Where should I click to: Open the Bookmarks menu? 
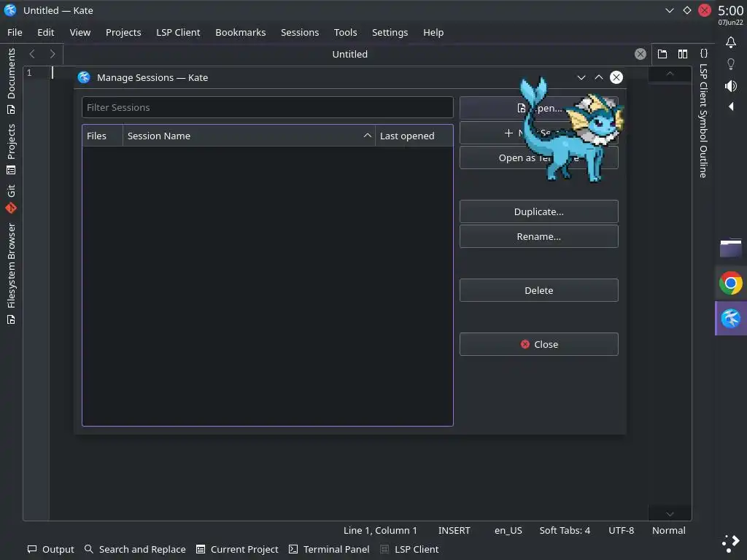(x=241, y=32)
